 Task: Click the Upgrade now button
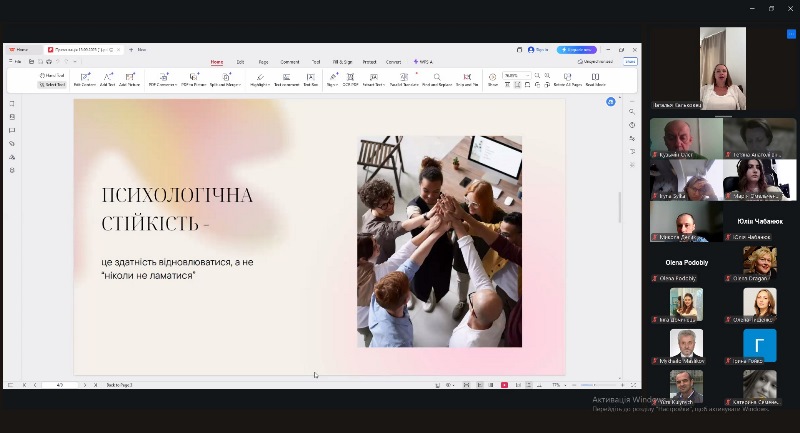[577, 49]
